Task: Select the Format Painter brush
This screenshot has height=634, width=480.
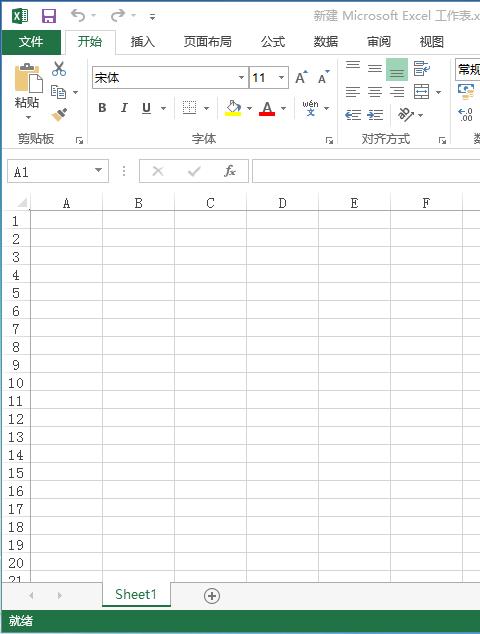Action: 59,115
